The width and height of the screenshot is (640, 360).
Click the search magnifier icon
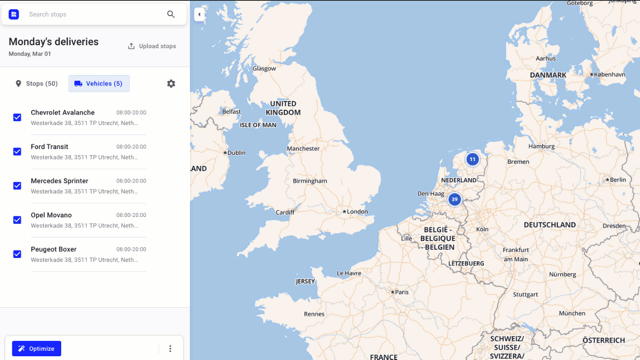[x=171, y=14]
